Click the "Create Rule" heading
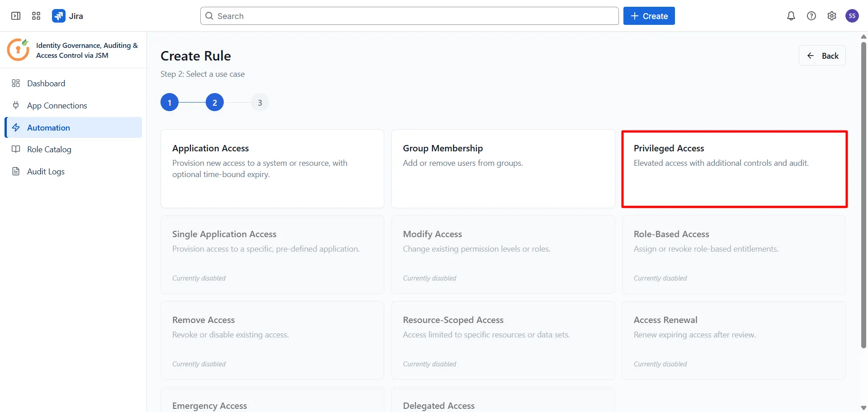Image resolution: width=868 pixels, height=412 pixels. click(x=196, y=56)
